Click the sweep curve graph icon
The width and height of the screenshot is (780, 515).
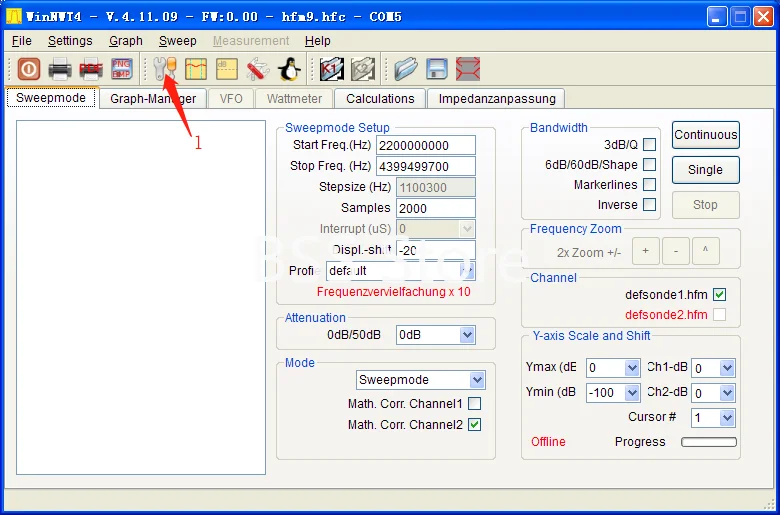tap(196, 69)
